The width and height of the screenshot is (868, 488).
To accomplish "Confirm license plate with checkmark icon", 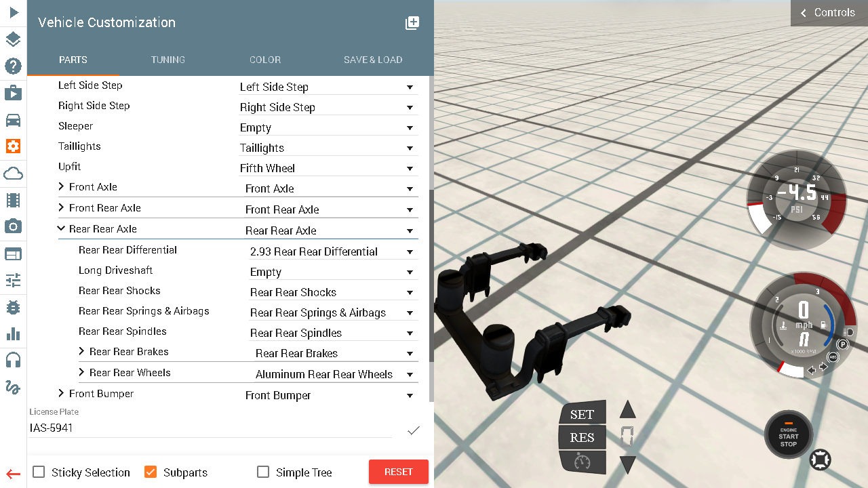I will coord(413,430).
